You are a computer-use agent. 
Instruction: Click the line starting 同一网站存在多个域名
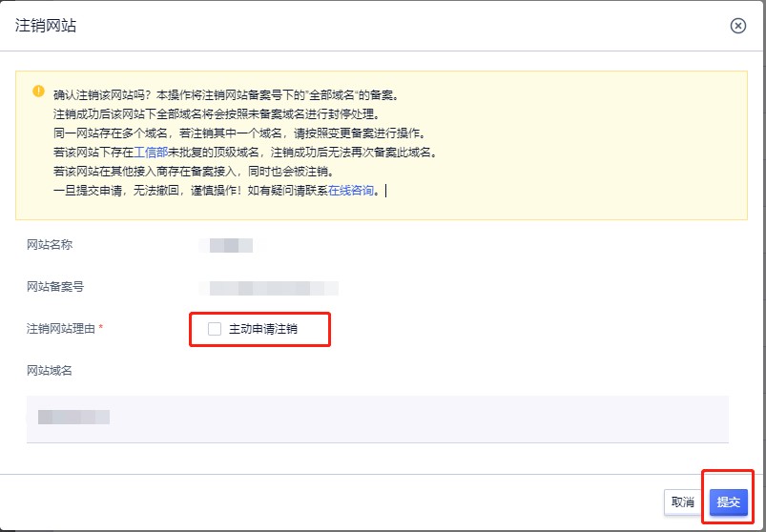pyautogui.click(x=239, y=133)
